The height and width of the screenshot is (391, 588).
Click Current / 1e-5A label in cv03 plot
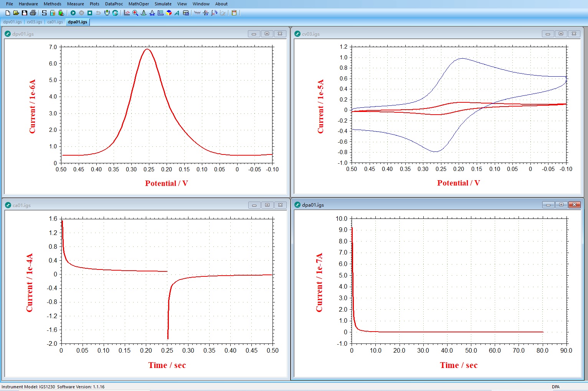(x=320, y=107)
